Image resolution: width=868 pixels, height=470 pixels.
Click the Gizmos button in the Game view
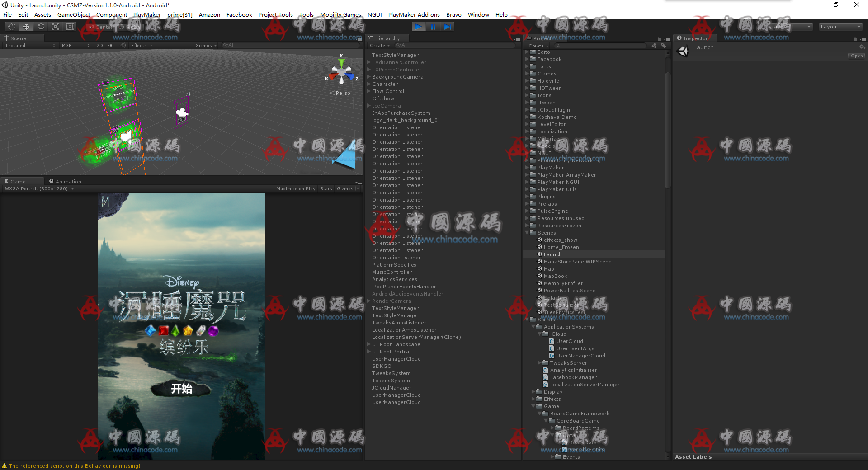point(345,188)
